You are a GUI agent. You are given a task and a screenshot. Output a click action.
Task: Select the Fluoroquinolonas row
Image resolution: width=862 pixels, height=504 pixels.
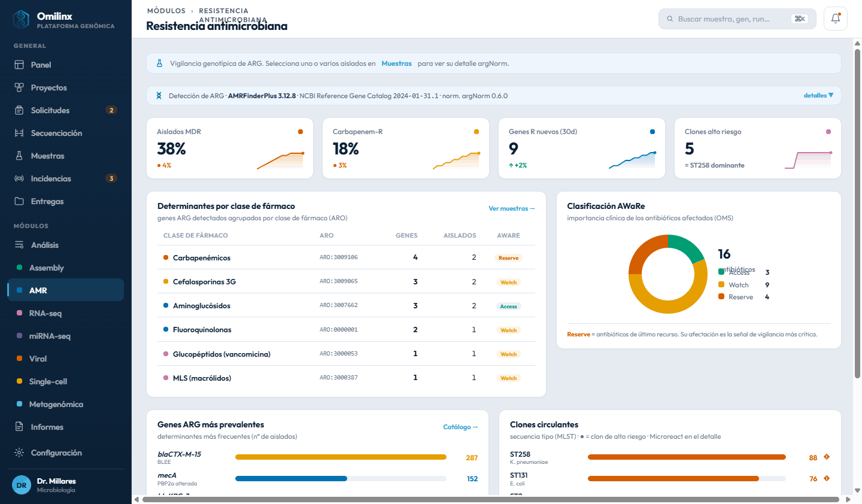(x=346, y=330)
